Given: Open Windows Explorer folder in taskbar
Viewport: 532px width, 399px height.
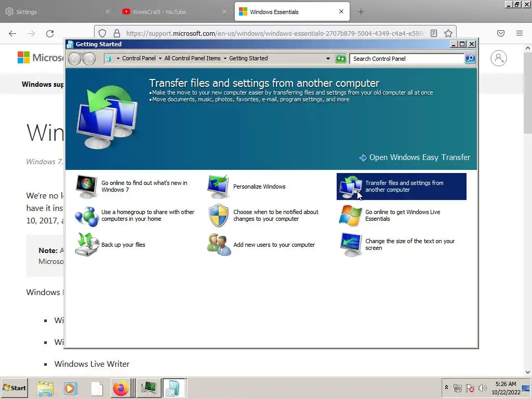Looking at the screenshot, I should [x=45, y=389].
